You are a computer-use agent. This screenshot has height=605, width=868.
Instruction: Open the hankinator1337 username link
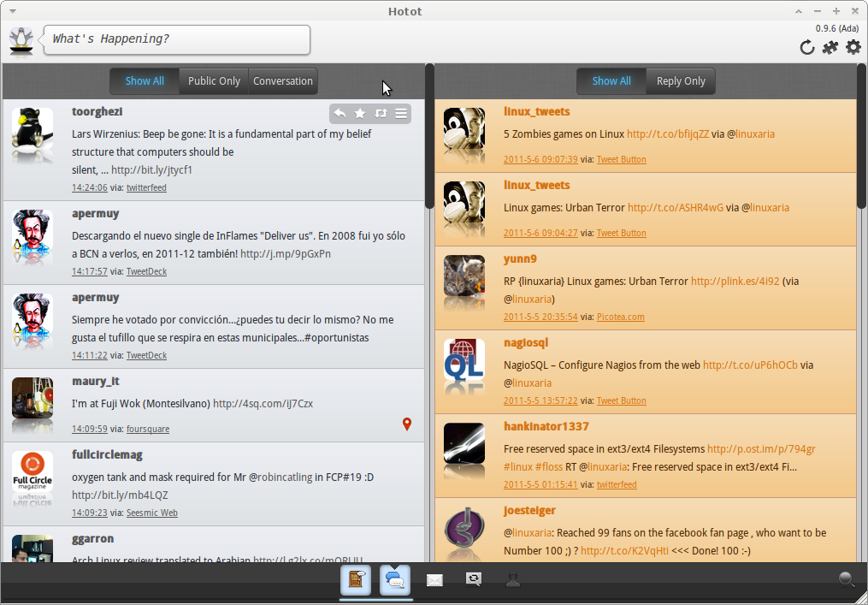[x=546, y=426]
